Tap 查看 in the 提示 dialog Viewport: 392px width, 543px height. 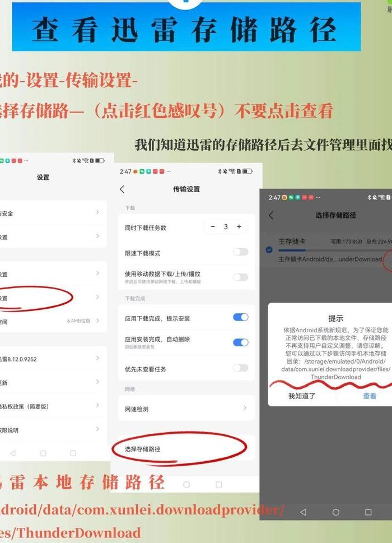[x=370, y=396]
